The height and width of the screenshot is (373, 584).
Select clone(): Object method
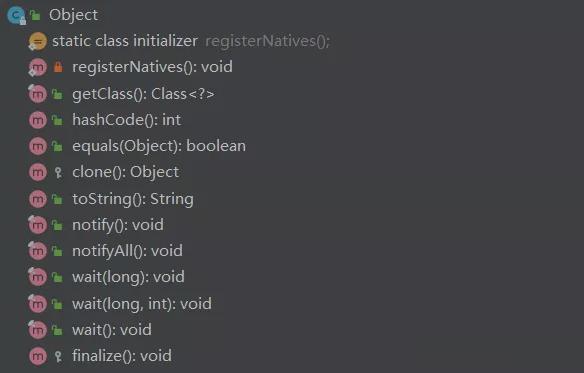[126, 173]
